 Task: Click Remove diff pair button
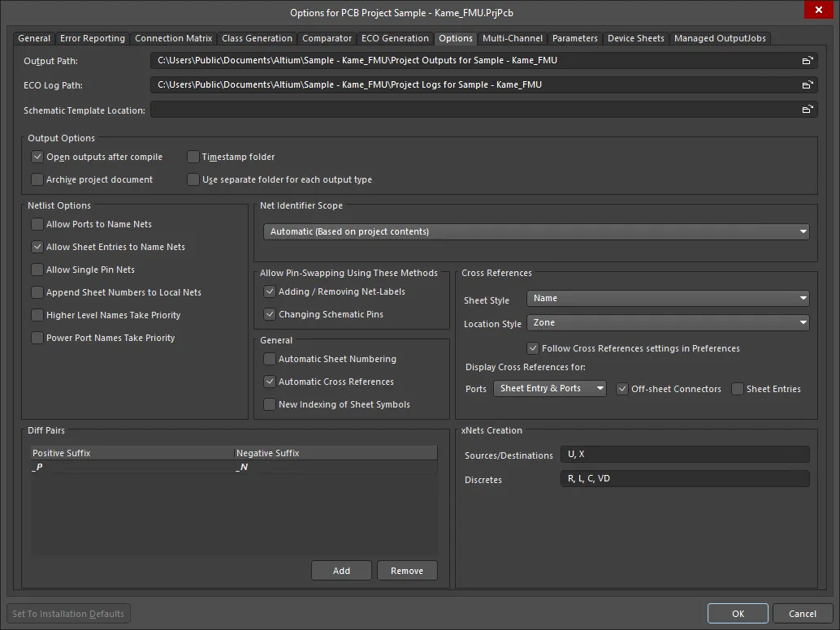coord(407,571)
